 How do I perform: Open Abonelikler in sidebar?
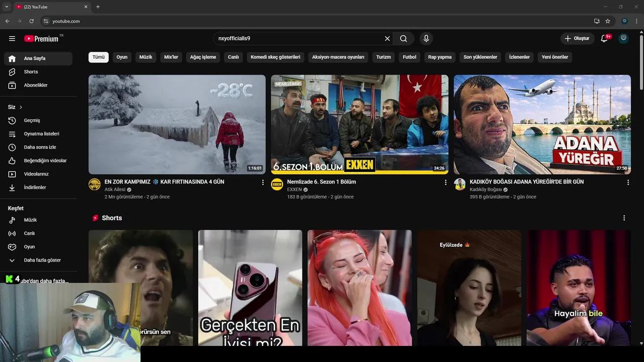click(x=38, y=85)
